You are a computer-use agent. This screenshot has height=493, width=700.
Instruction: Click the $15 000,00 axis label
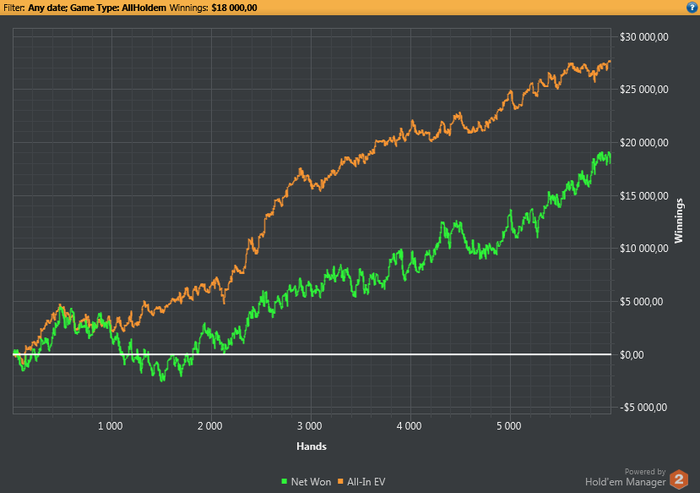coord(644,196)
